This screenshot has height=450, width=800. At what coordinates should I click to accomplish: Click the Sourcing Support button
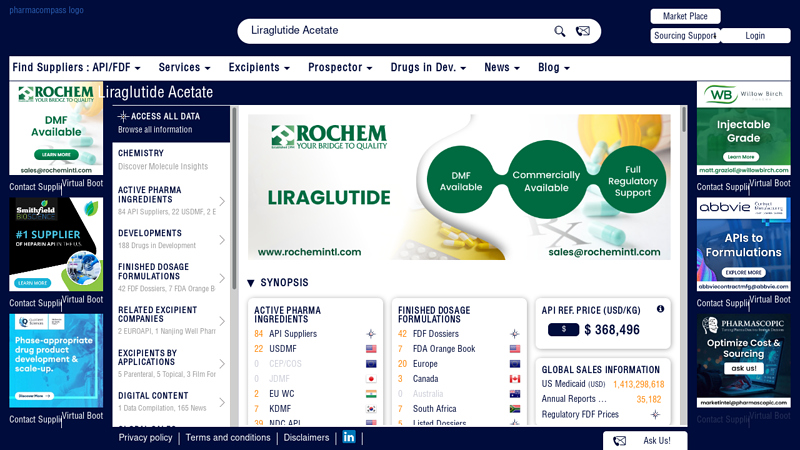[x=685, y=36]
